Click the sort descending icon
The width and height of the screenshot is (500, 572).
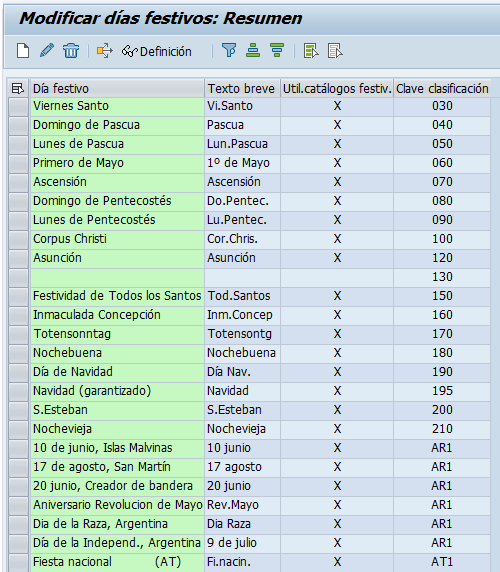[277, 50]
